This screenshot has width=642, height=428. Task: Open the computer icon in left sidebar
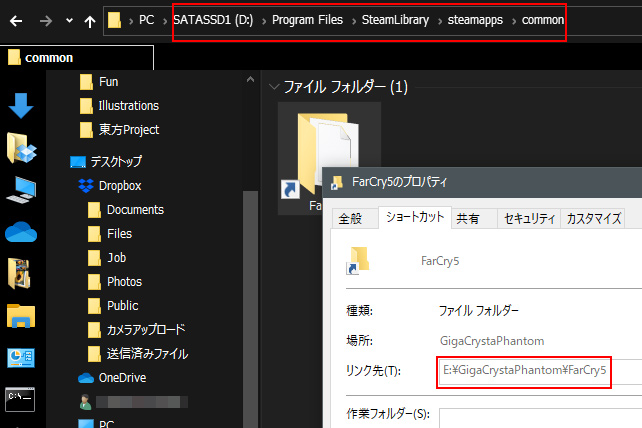pos(21,190)
